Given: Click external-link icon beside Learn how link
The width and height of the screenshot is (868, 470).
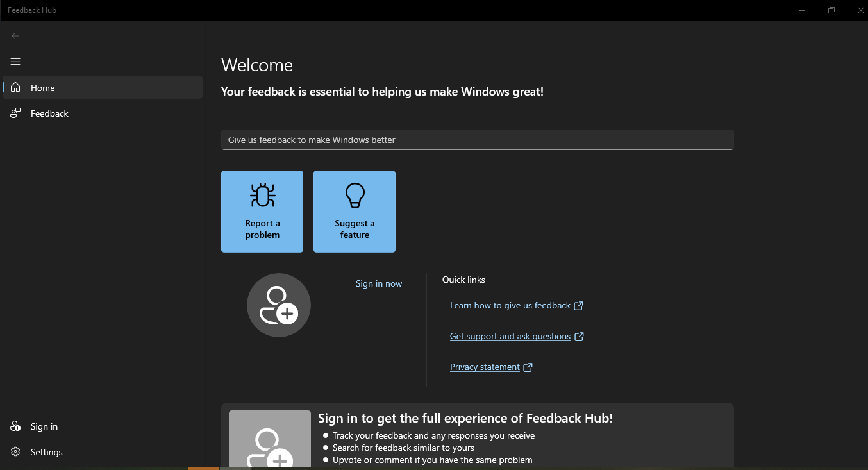Looking at the screenshot, I should [578, 306].
